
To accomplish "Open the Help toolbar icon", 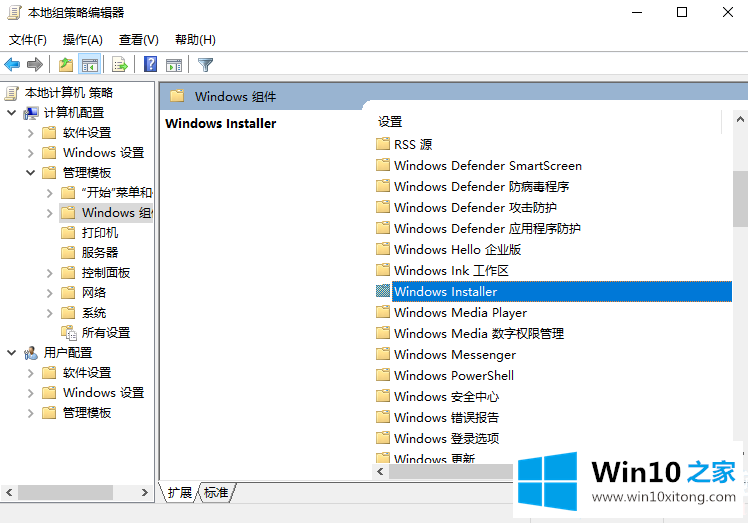I will coord(151,64).
